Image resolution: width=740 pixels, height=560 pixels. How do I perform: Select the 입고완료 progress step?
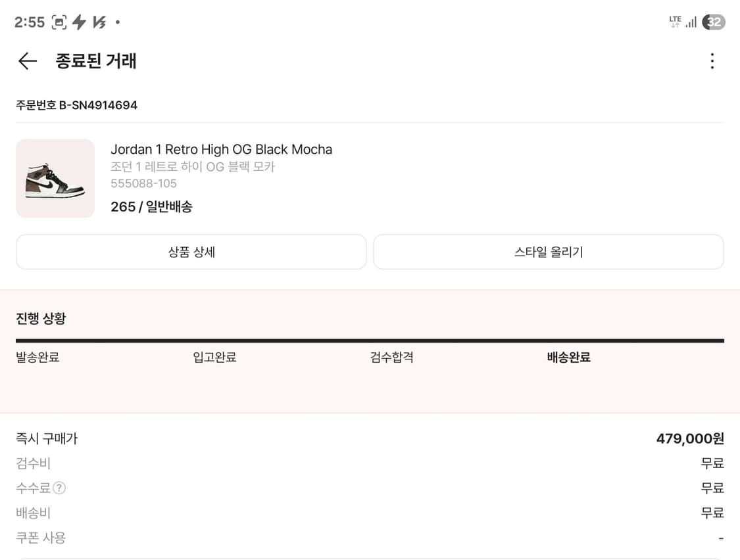click(x=214, y=358)
